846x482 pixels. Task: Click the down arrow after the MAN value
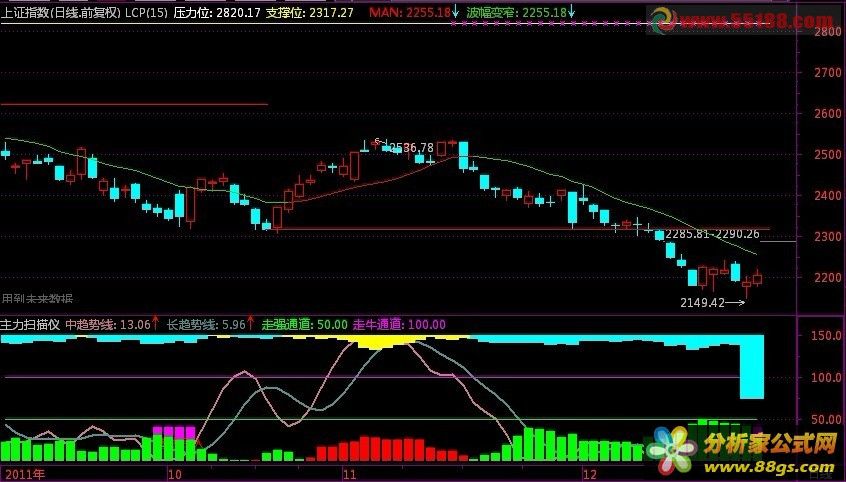point(456,11)
